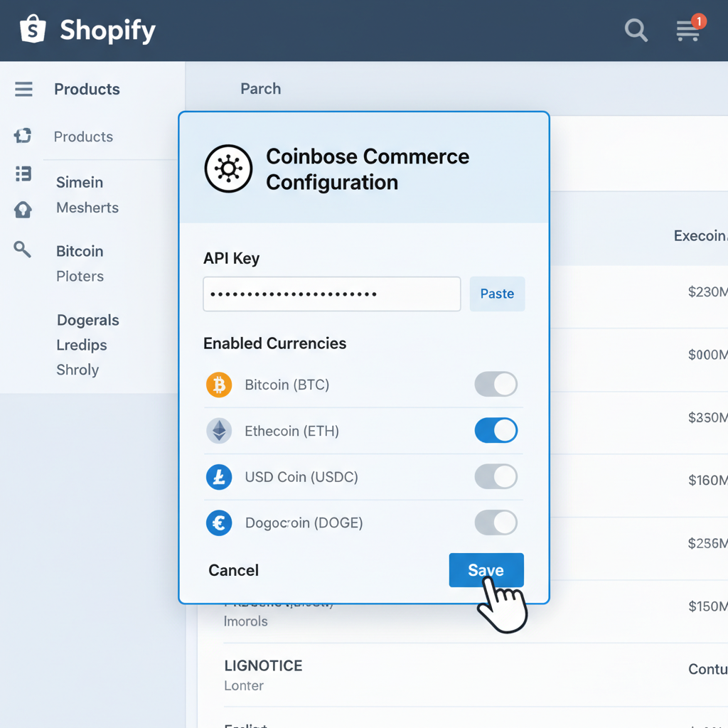The image size is (728, 728).
Task: Enable USD Coin (USDC) payments
Action: (x=496, y=476)
